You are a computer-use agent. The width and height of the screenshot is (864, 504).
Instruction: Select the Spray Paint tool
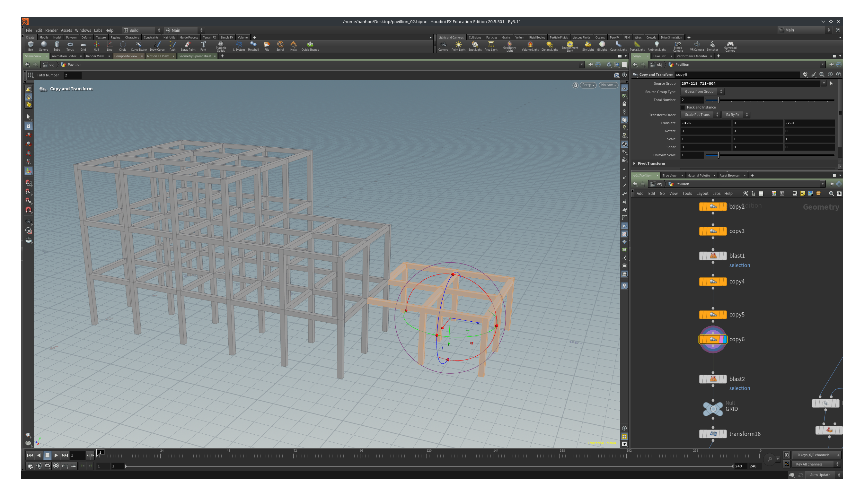pyautogui.click(x=188, y=46)
